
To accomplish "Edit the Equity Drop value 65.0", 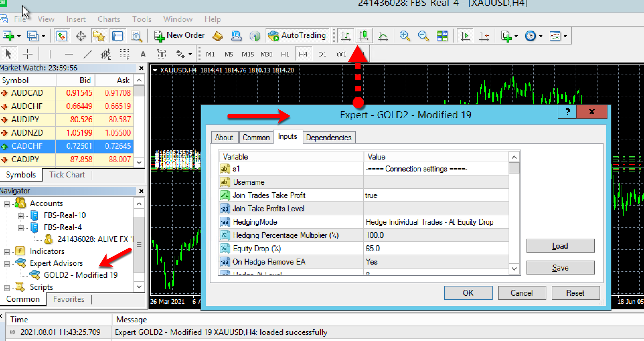I will [x=436, y=249].
